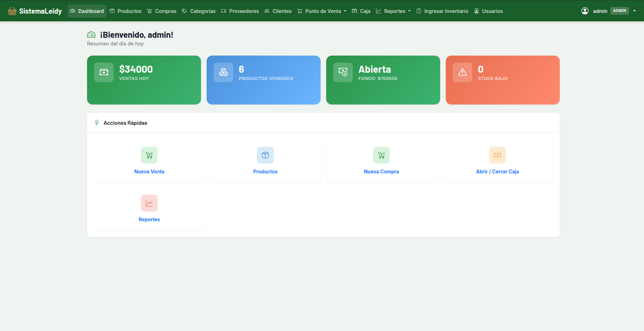Go to the Dashboard menu item
This screenshot has width=644, height=331.
point(87,11)
